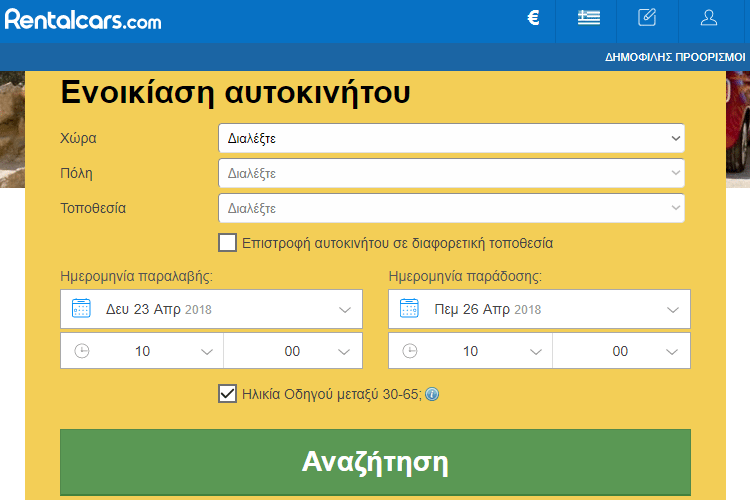Tick return car to different location checkbox
The height and width of the screenshot is (500, 750).
pos(227,243)
